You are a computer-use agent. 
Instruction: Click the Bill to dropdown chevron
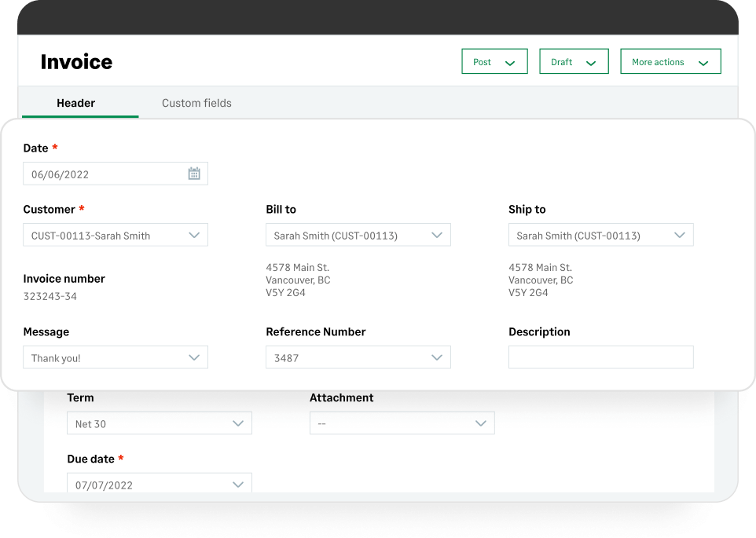(x=437, y=234)
